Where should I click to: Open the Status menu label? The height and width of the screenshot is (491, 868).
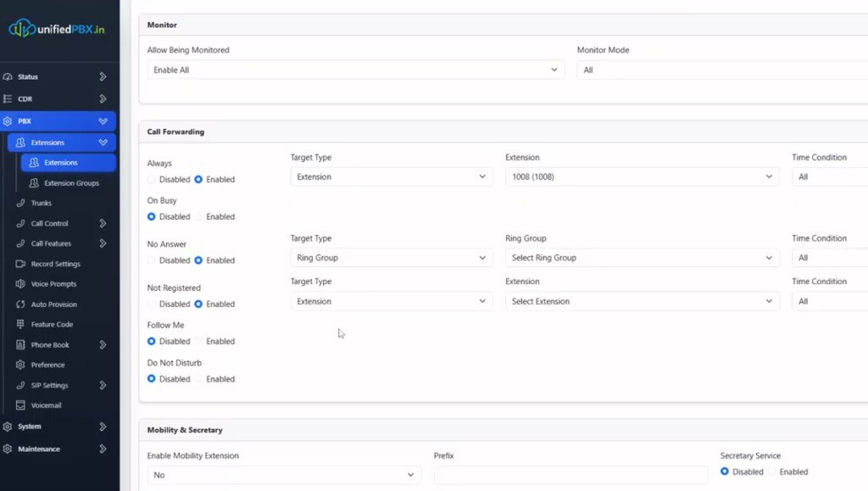tap(28, 77)
